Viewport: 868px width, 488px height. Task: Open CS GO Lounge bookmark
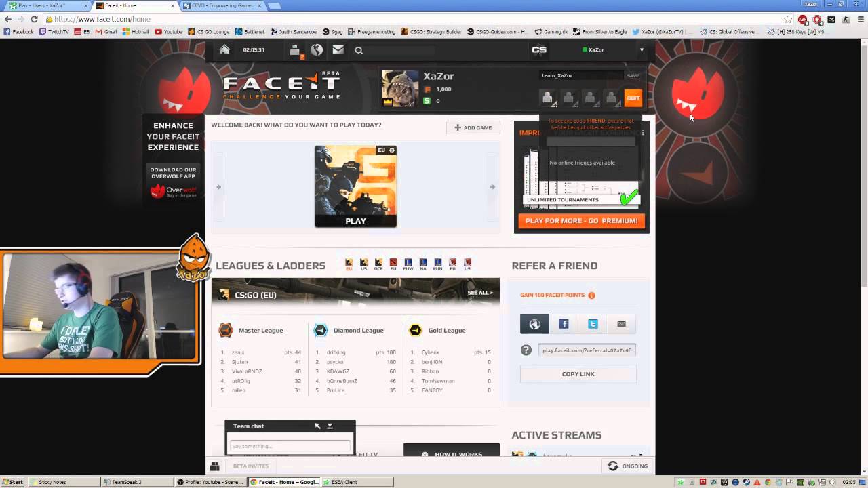click(x=209, y=31)
